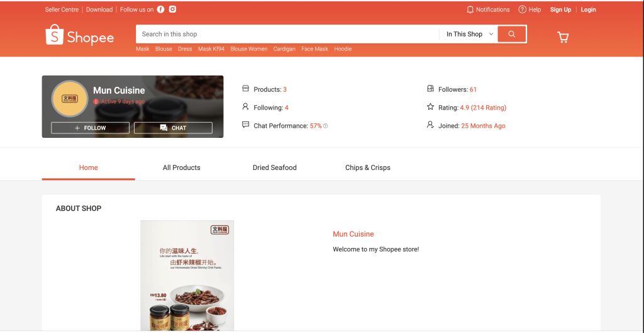
Task: Open the Dried Seafood tab
Action: (275, 167)
